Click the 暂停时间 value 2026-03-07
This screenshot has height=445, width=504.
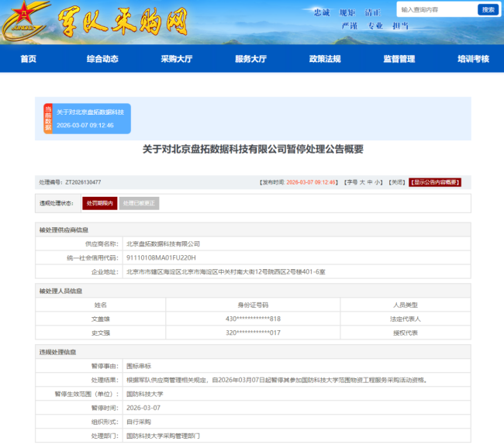pyautogui.click(x=143, y=408)
